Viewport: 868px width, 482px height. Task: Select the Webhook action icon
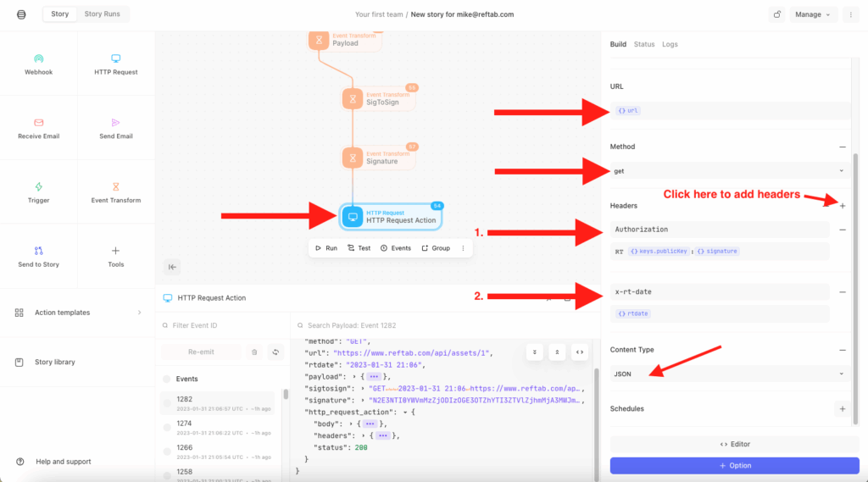(x=39, y=58)
